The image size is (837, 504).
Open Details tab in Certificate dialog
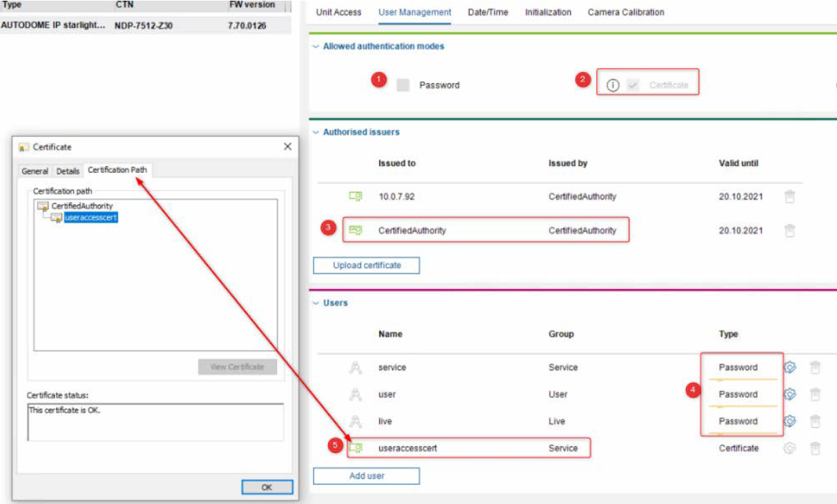[68, 171]
